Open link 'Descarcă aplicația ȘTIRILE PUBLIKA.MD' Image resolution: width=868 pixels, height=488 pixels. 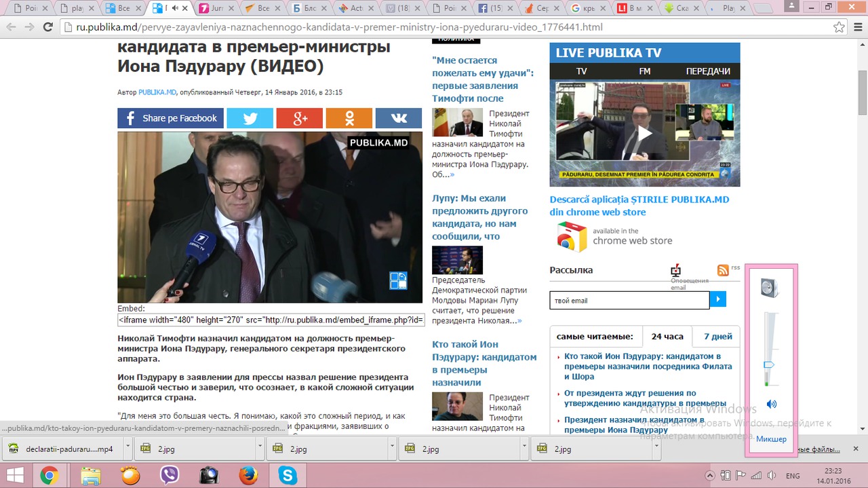pos(639,206)
